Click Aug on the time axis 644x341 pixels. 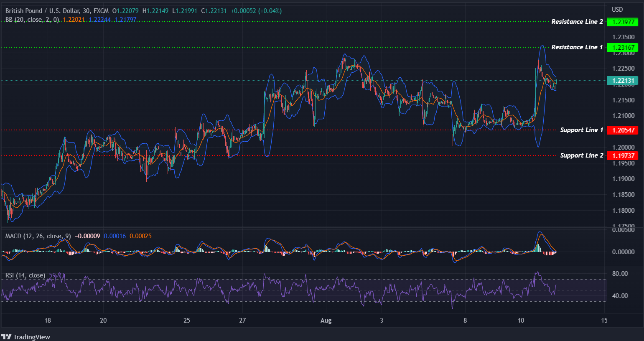coord(326,321)
